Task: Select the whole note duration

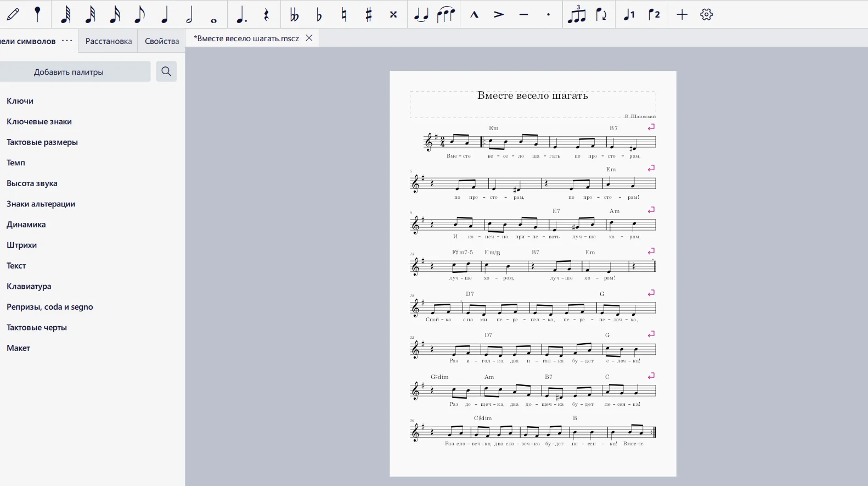Action: [214, 21]
